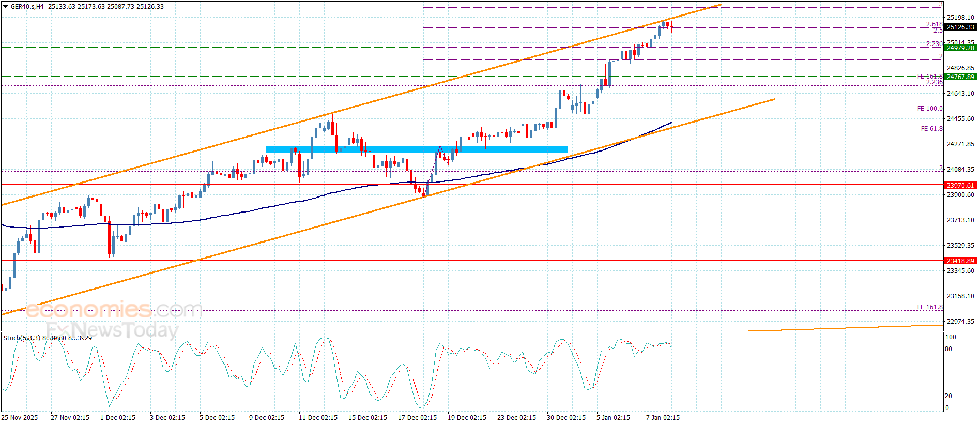980x424 pixels.
Task: Click the Stoch(5,3,3) indicator label
Action: coord(22,338)
